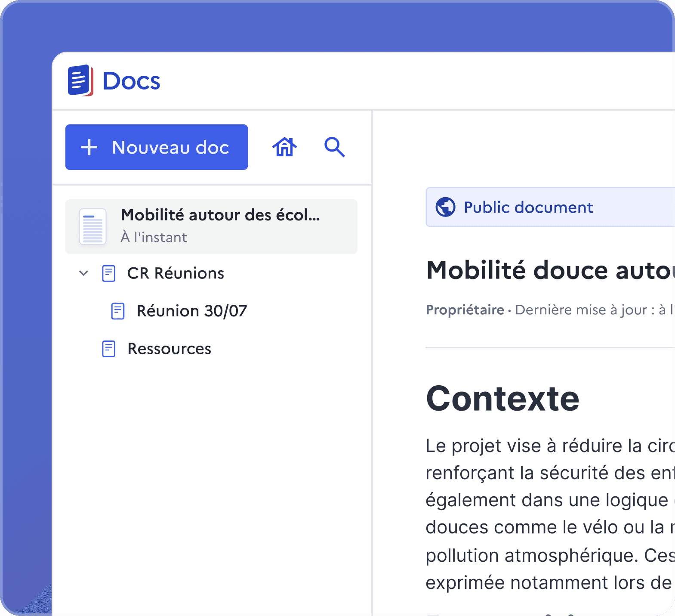Collapse the CR Réunions tree chevron

84,273
